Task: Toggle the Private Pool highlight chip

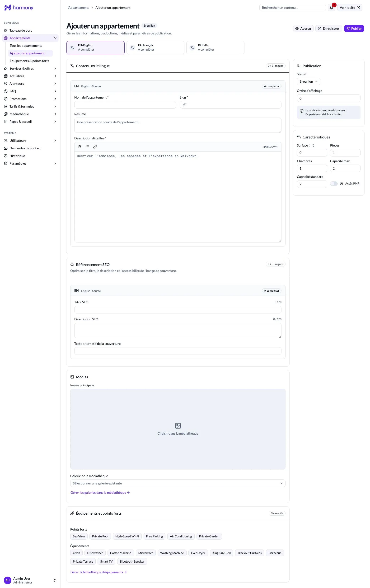Action: 100,536
